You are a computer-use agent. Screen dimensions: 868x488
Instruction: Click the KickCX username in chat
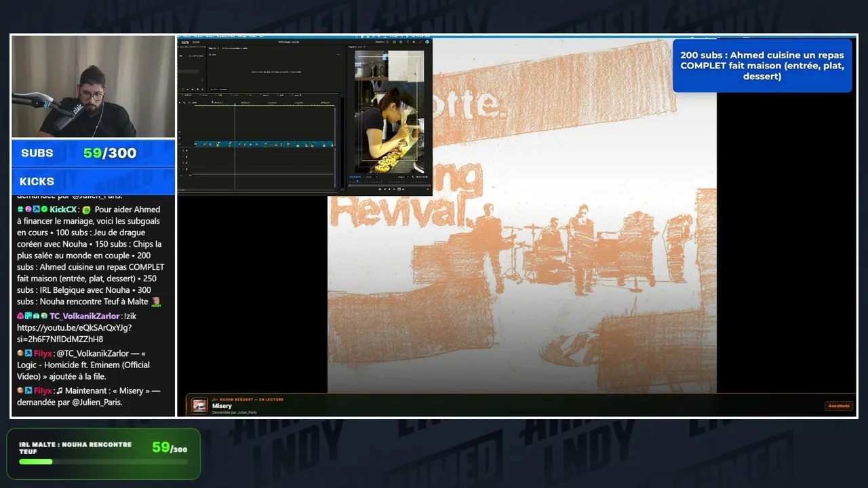pyautogui.click(x=62, y=209)
